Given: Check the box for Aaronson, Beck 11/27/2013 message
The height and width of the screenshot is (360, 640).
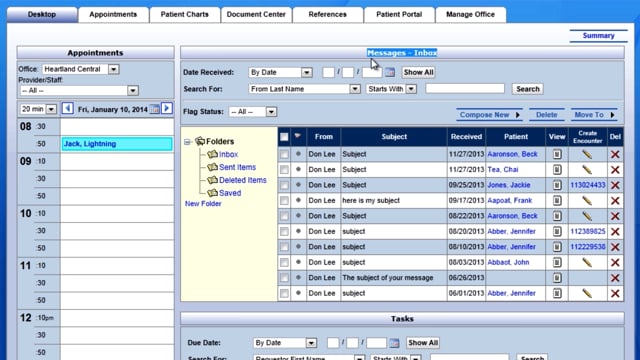Looking at the screenshot, I should (x=284, y=154).
